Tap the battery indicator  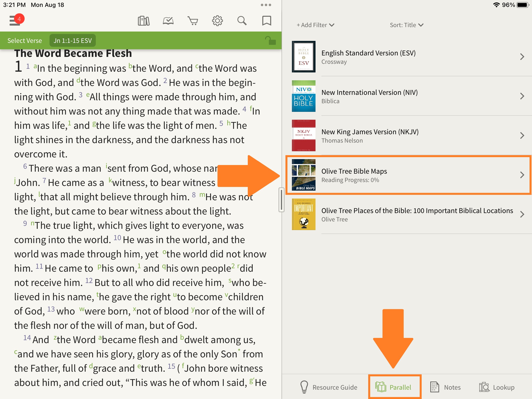coord(523,5)
